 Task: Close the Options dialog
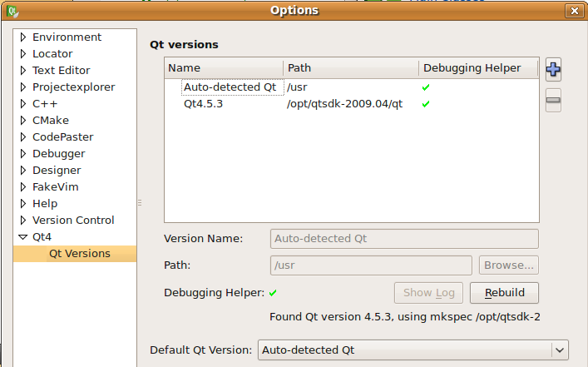[x=574, y=11]
